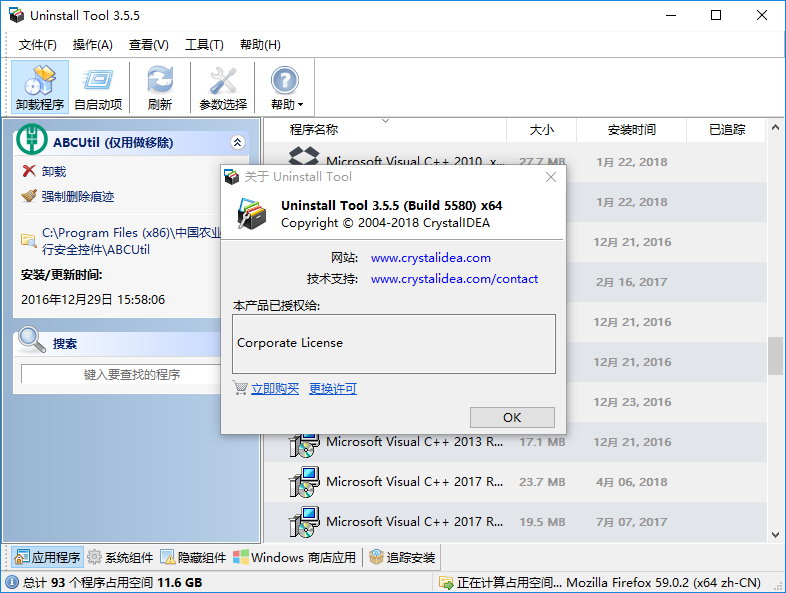Open the Startup items (自启动项) toolbar button
Viewport: 786px width, 593px height.
coord(98,87)
